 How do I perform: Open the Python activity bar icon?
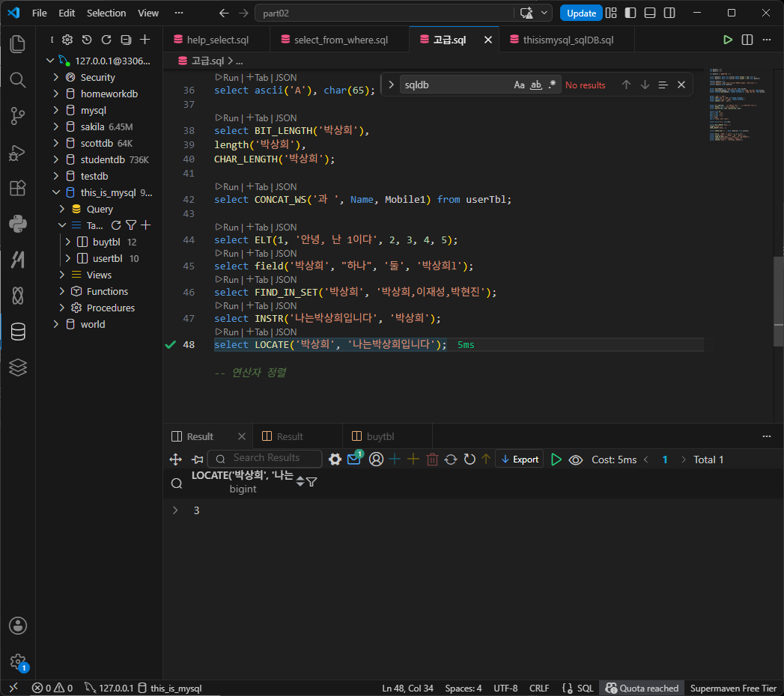[17, 224]
